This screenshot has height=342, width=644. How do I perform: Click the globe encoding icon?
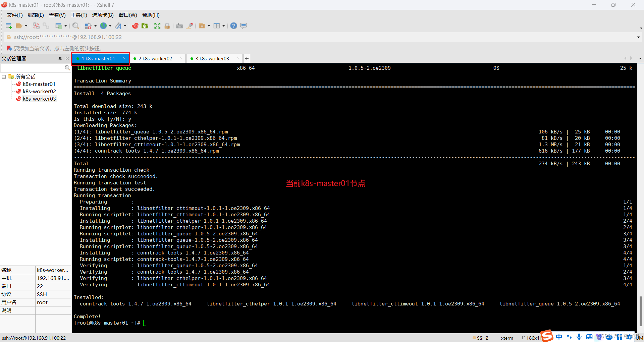tap(104, 26)
